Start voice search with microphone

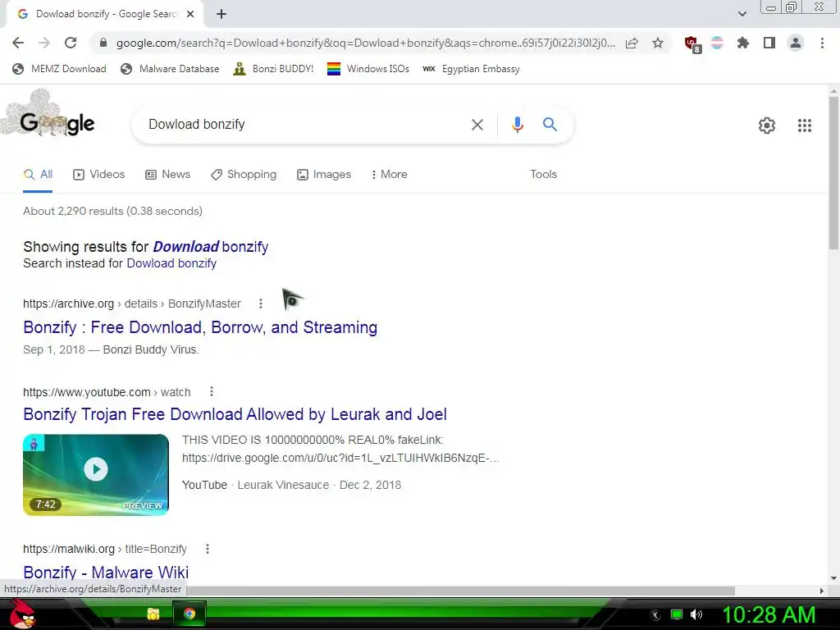517,125
